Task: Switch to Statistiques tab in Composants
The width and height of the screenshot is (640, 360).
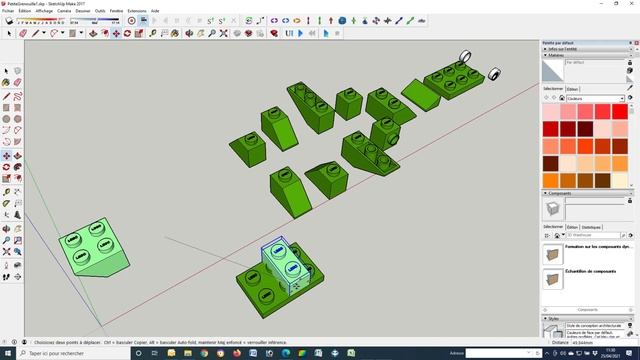Action: coord(591,227)
